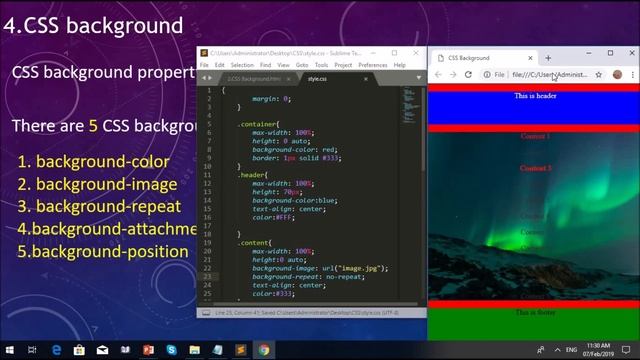Close the style.css tab
Viewport: 640px width, 360px height.
[366, 79]
